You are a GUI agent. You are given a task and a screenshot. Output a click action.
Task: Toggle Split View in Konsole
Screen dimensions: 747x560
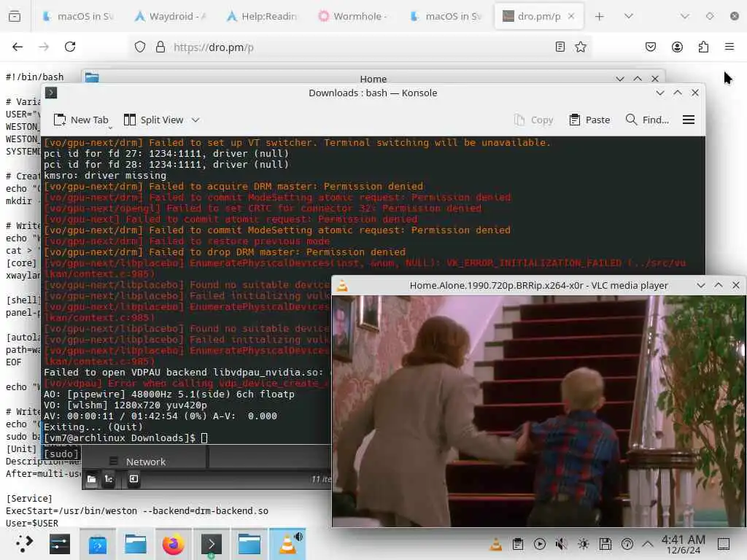[153, 120]
